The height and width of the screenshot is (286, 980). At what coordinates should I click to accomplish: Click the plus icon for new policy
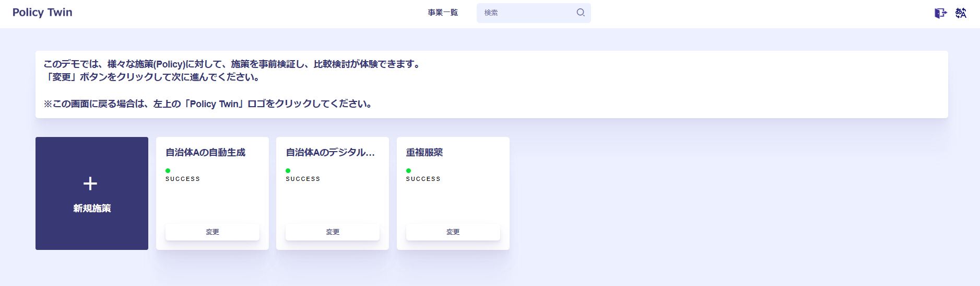90,184
